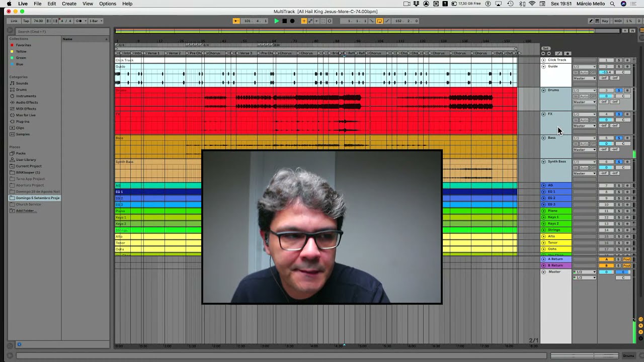Collapse the Drums track
The height and width of the screenshot is (362, 644).
543,90
